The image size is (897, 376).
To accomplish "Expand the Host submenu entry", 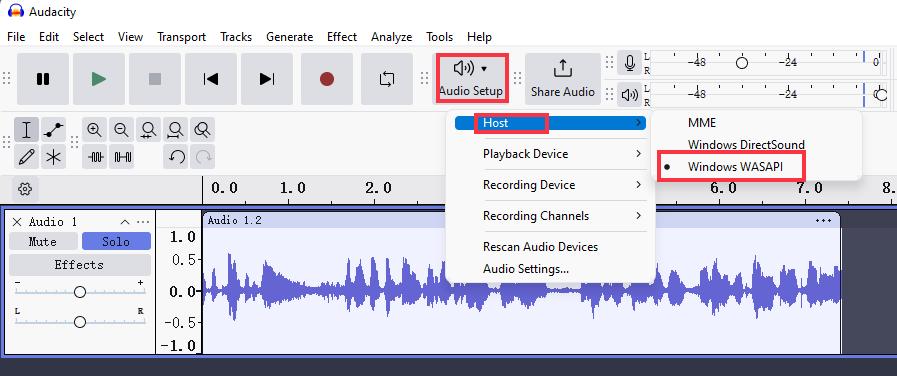I will (x=550, y=123).
